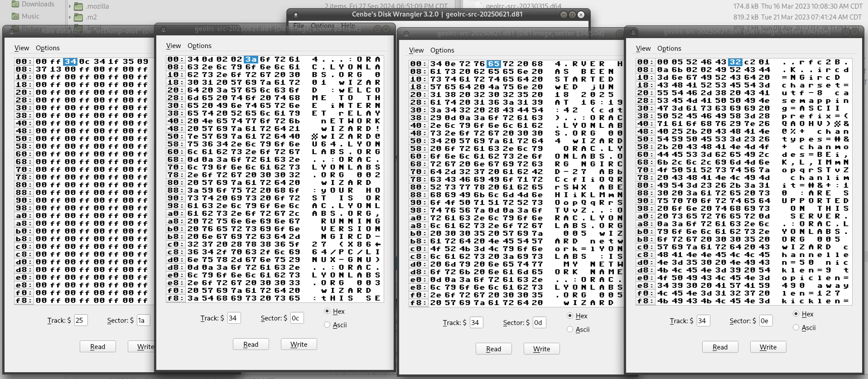Select highlighted byte 34 in track $25 window

tap(70, 62)
